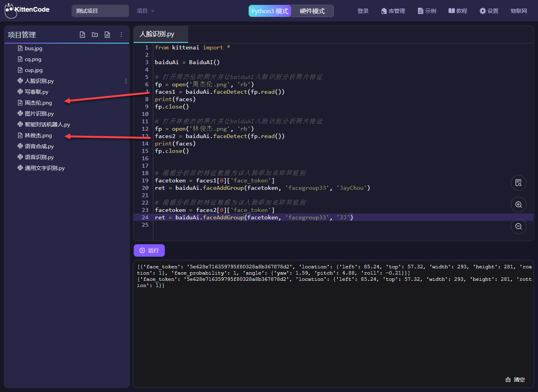Click 清空 to clear the console
The width and height of the screenshot is (538, 392).
pos(515,380)
